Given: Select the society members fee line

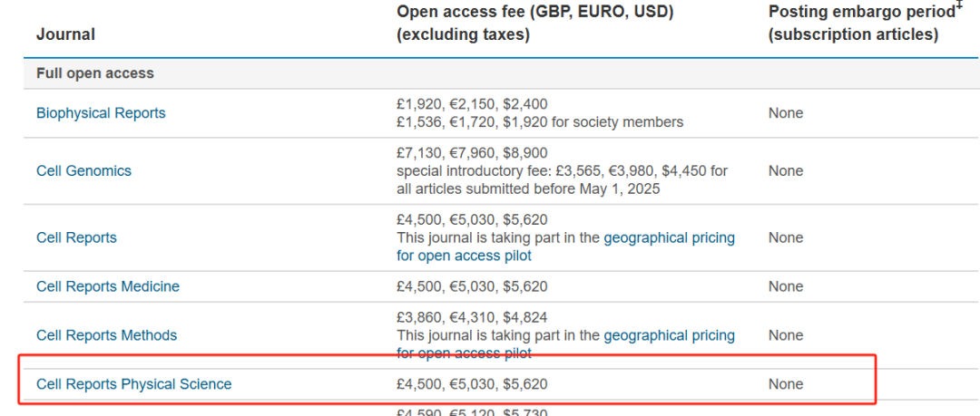Looking at the screenshot, I should 540,121.
